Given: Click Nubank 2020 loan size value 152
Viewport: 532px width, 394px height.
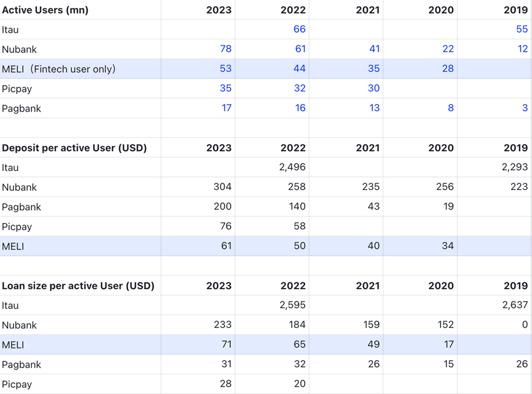Looking at the screenshot, I should 446,324.
